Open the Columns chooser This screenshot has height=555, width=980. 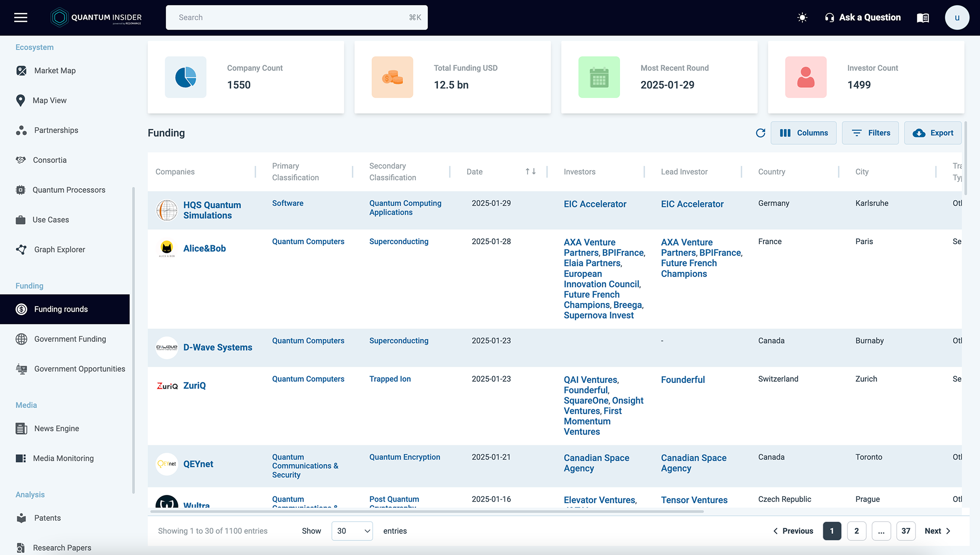point(804,133)
